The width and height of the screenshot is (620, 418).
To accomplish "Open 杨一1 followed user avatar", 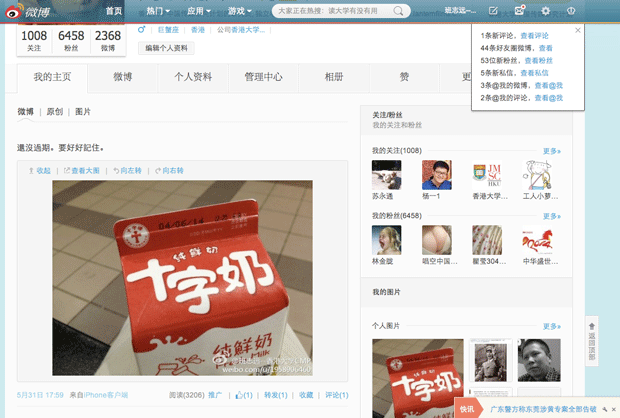I will click(437, 175).
